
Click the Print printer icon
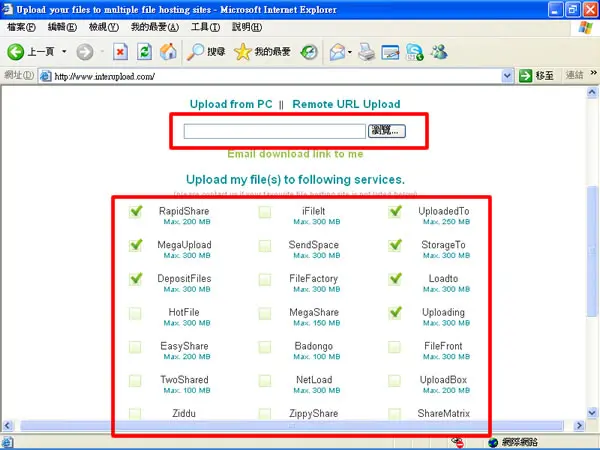pyautogui.click(x=367, y=52)
